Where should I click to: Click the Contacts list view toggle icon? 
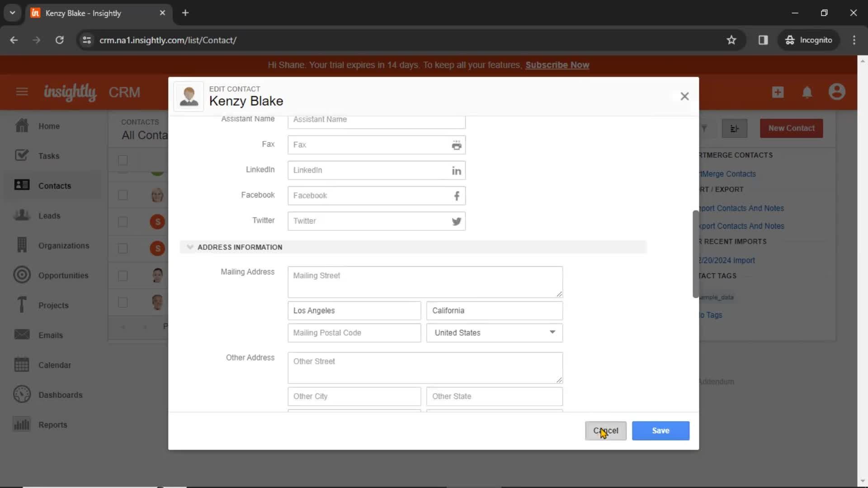coord(735,128)
